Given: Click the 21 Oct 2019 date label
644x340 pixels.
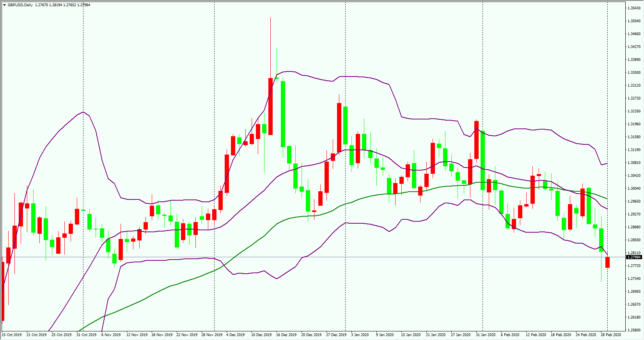Looking at the screenshot, I should coord(37,335).
